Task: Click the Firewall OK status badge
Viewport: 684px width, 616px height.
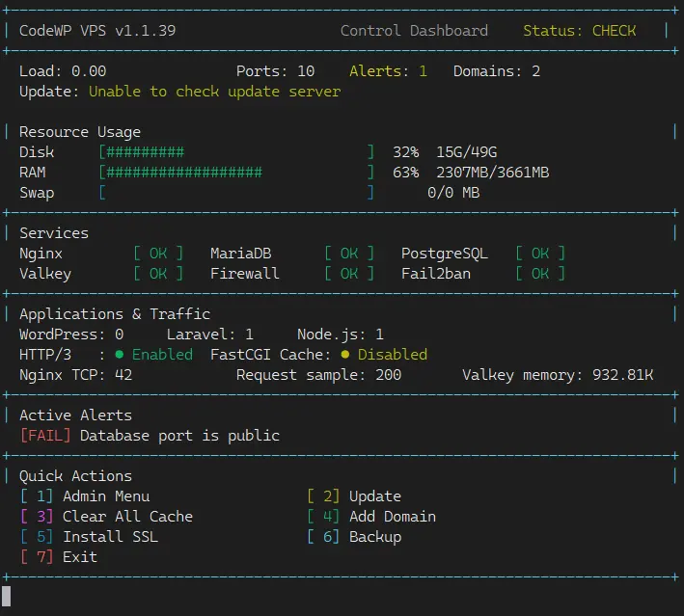Action: (x=349, y=274)
